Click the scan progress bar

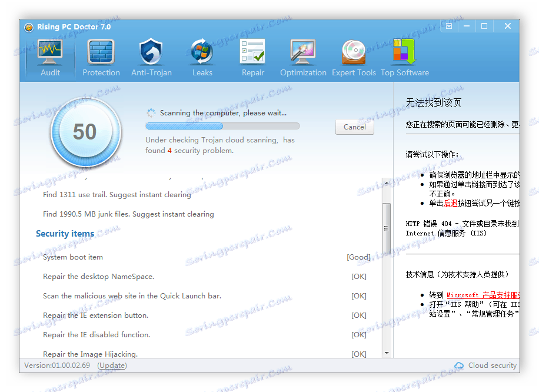(222, 126)
